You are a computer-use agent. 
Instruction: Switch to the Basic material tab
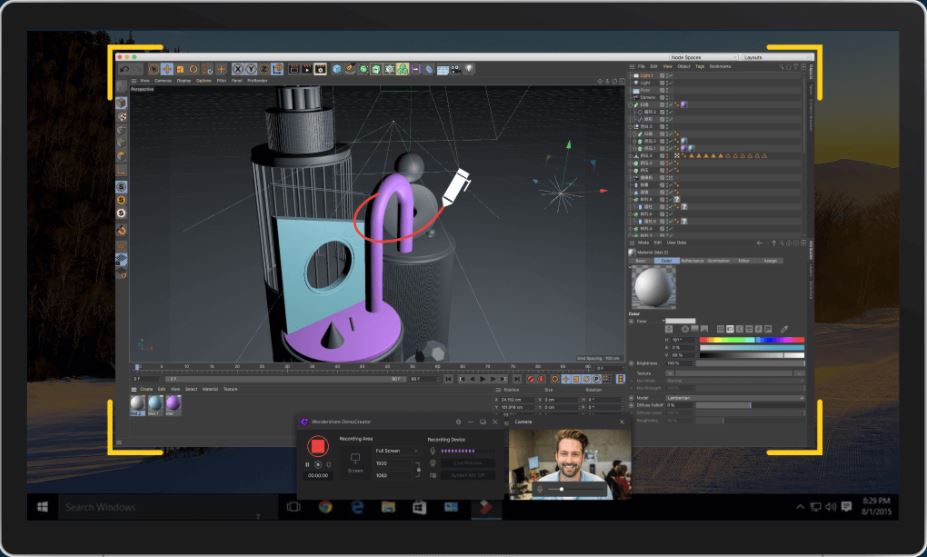[x=641, y=261]
